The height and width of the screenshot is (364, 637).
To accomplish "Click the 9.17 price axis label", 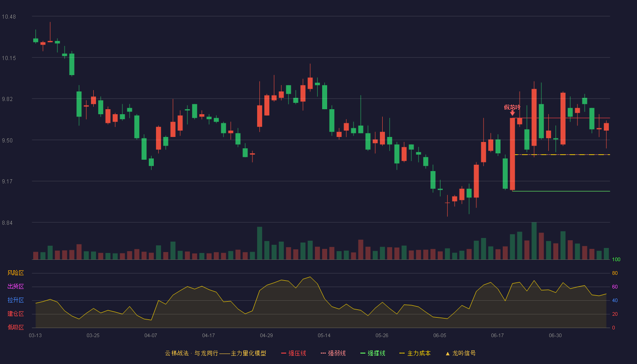I will tap(7, 182).
